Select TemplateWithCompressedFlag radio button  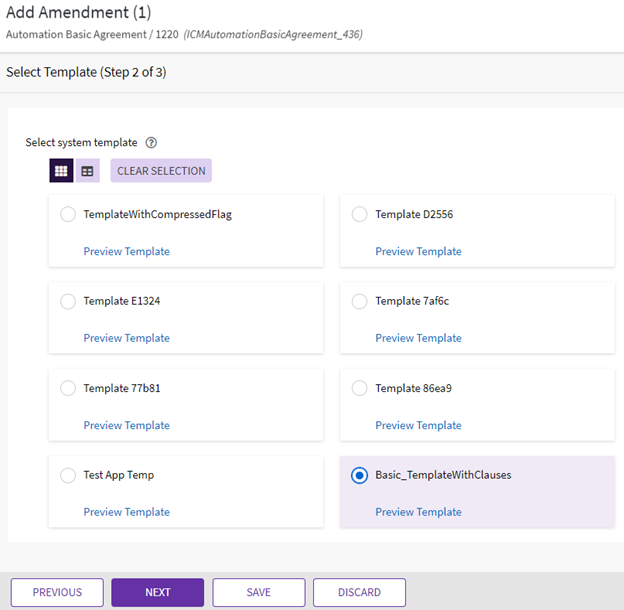coord(68,214)
